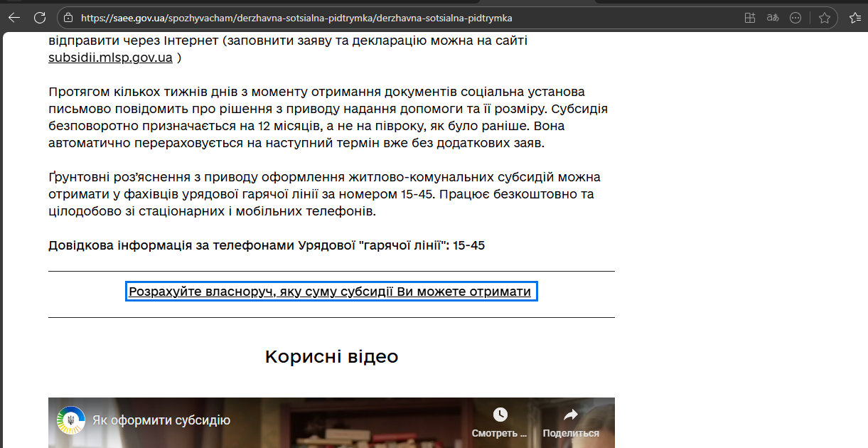868x448 pixels.
Task: Go back with the browser back arrow
Action: point(14,18)
